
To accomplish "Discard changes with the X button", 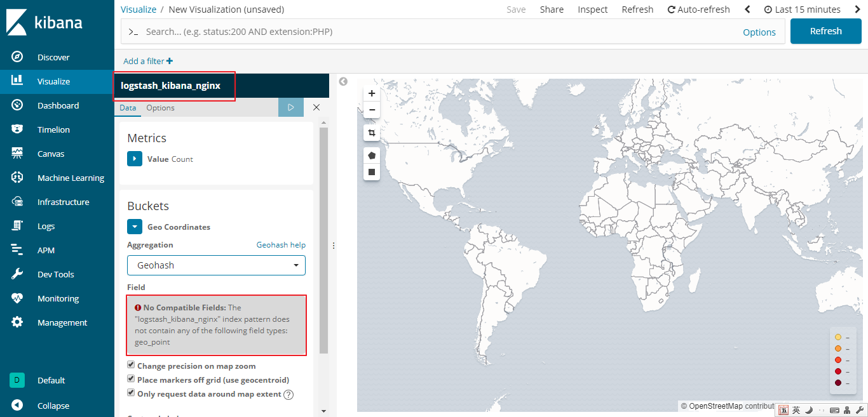I will coord(316,107).
